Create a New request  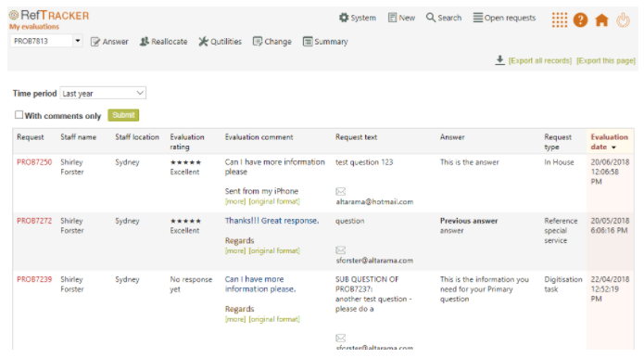pyautogui.click(x=401, y=18)
